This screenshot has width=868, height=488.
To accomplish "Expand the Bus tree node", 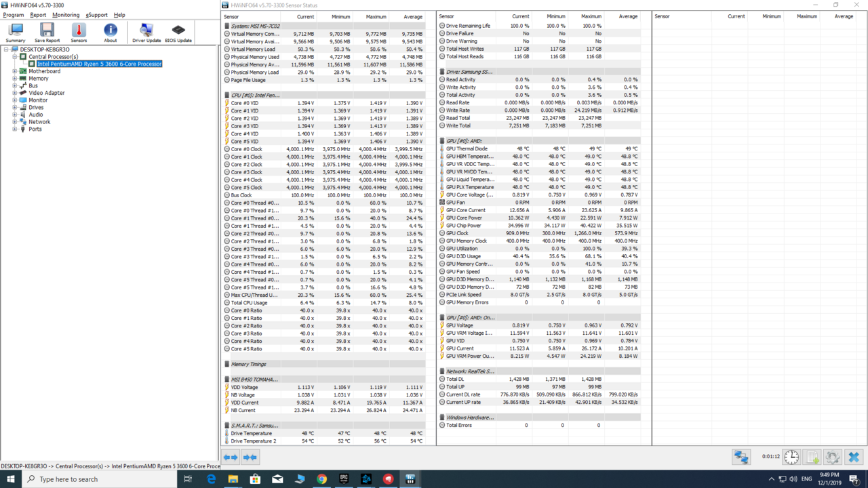I will point(14,86).
